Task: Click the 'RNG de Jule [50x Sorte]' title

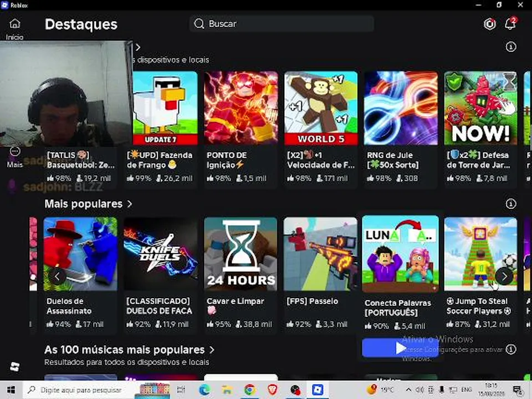Action: pos(393,160)
